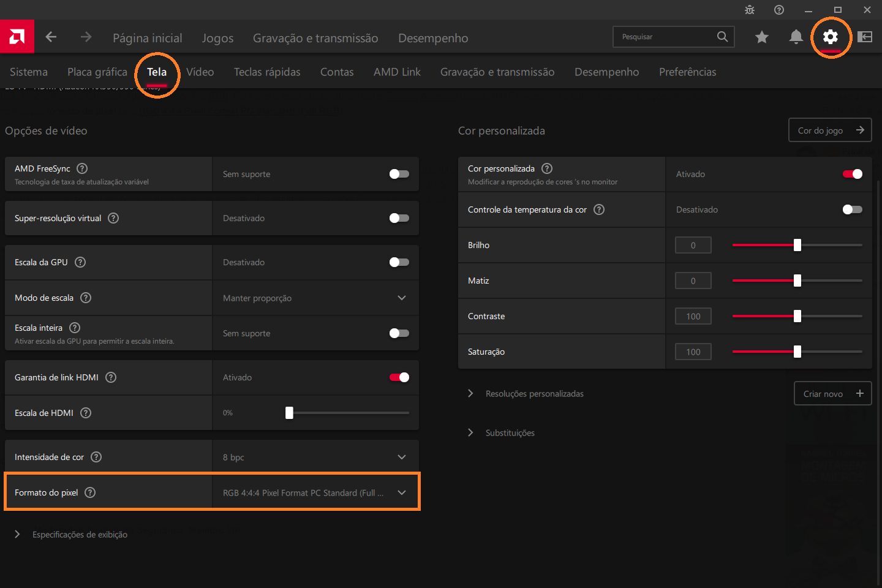
Task: Open the Preferências tab
Action: coord(688,72)
